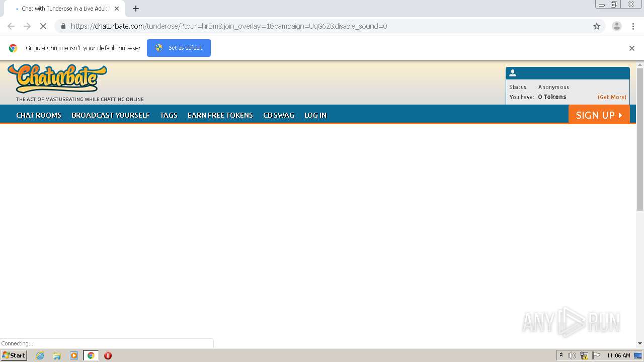Click the page vertical scrollbar thumb

coord(640,139)
